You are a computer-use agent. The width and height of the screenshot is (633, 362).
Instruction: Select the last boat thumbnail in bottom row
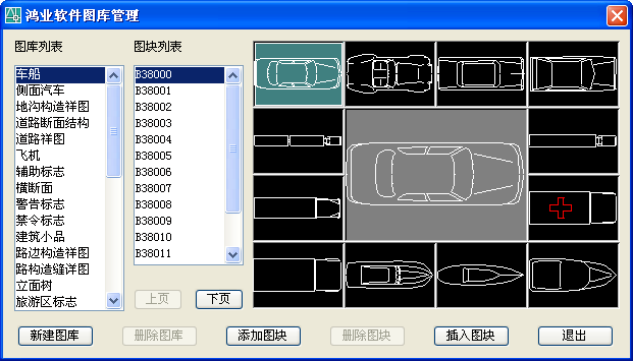tap(573, 275)
